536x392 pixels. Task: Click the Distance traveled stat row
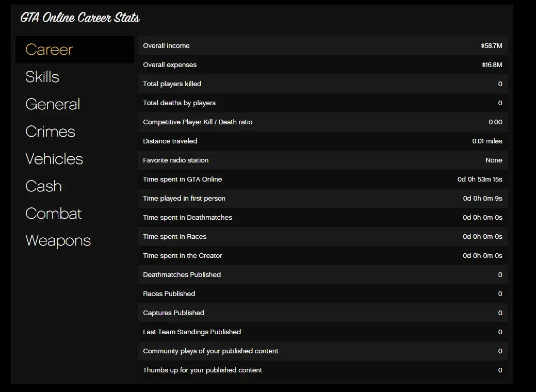point(322,141)
